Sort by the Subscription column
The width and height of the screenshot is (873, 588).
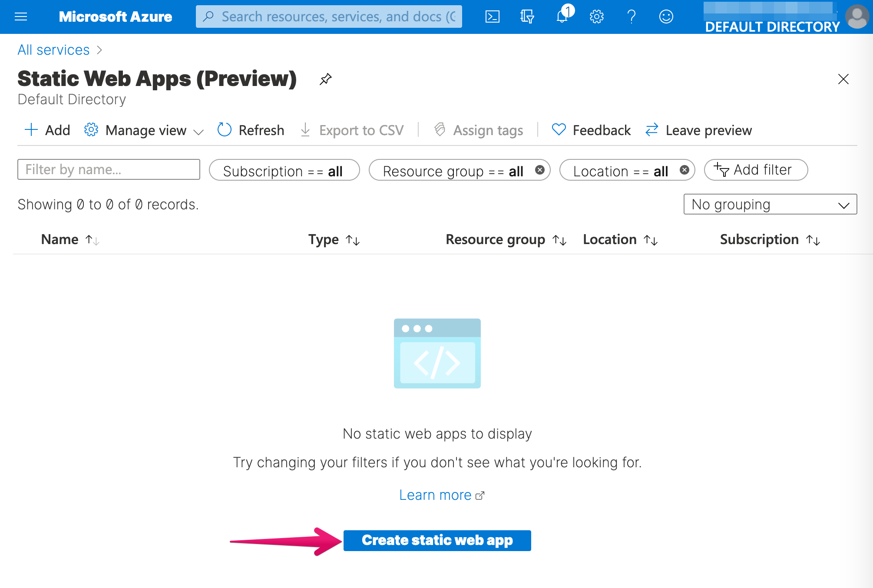[770, 240]
